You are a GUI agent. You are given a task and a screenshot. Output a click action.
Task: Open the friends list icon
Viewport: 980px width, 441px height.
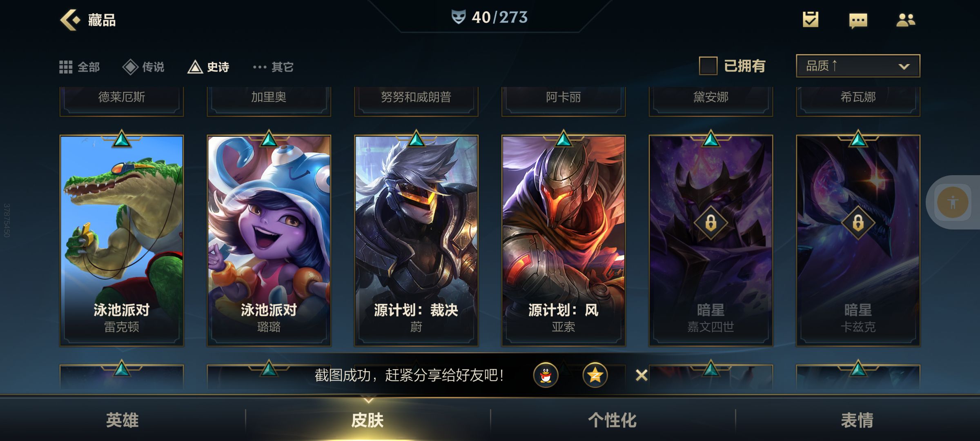pyautogui.click(x=905, y=20)
